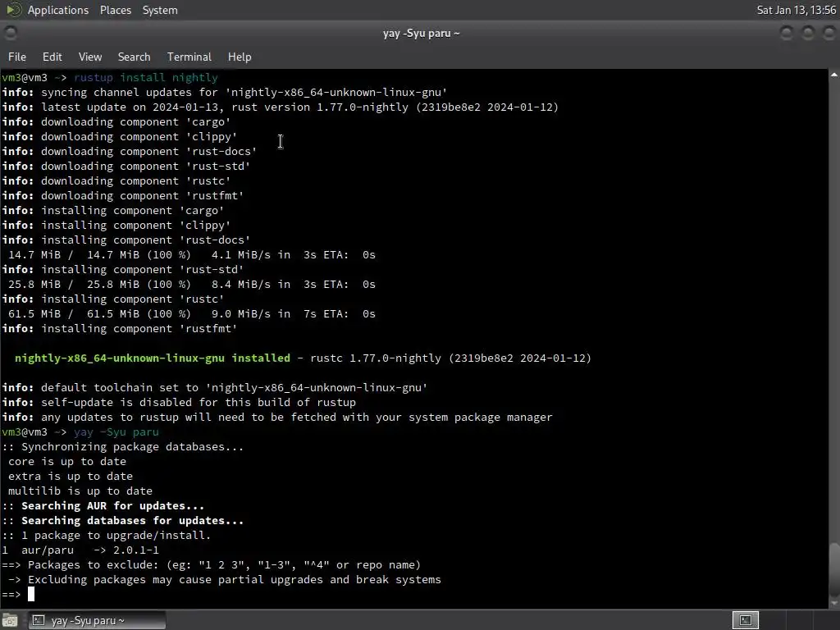840x630 pixels.
Task: Click the 'any updates to rustup' info line
Action: click(x=277, y=418)
